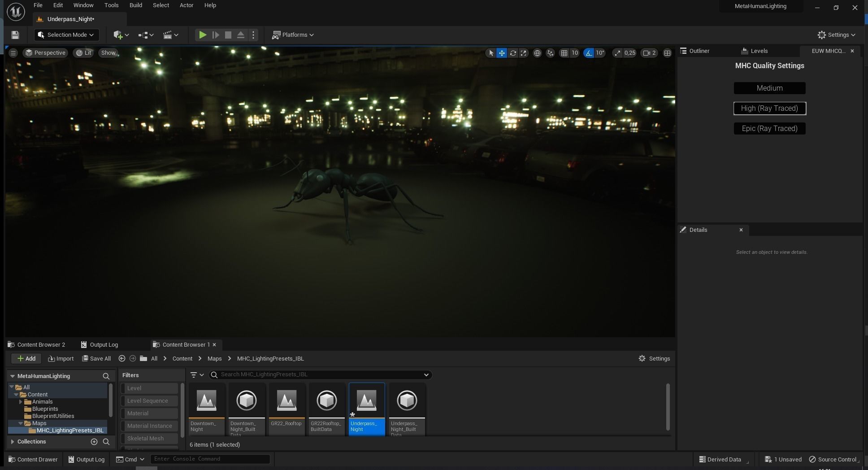Image resolution: width=868 pixels, height=470 pixels.
Task: Activate the Rotate tool in viewport
Action: coord(513,53)
